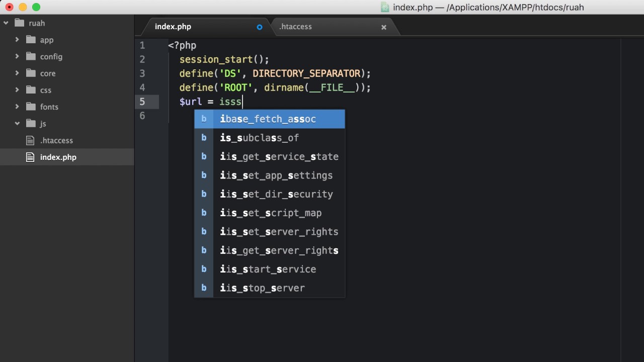Click the $url variable in code
This screenshot has height=362, width=644.
click(191, 102)
